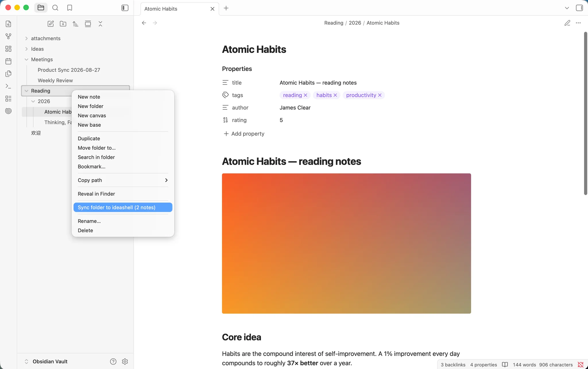Toggle the left sidebar
Image resolution: width=588 pixels, height=369 pixels.
[125, 8]
